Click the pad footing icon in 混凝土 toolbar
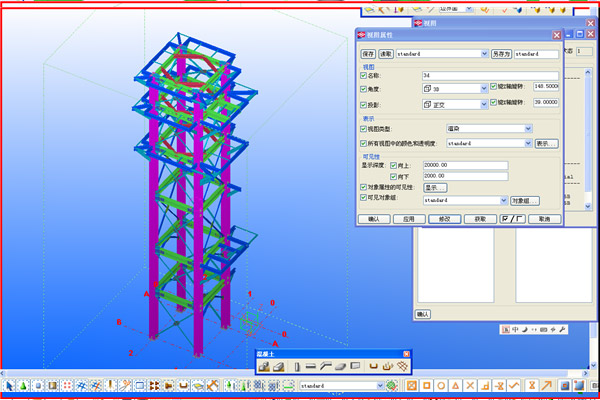The height and width of the screenshot is (400, 600). coord(264,367)
